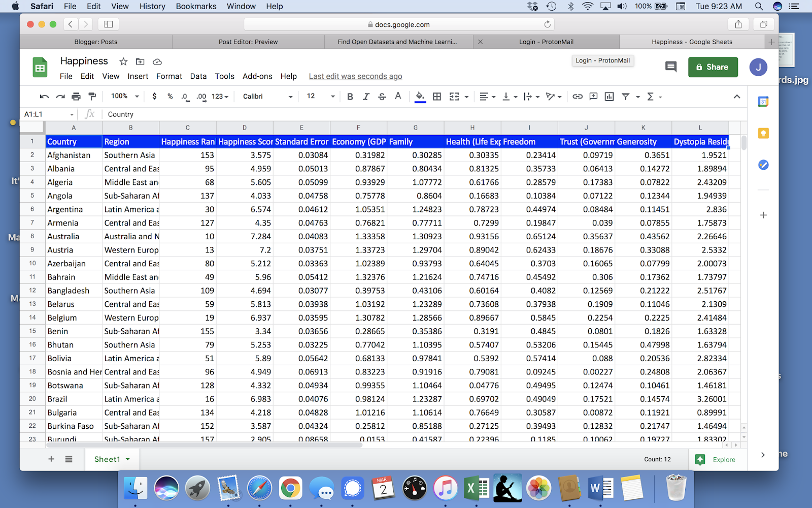Decrease decimal places
This screenshot has width=812, height=508.
[185, 97]
